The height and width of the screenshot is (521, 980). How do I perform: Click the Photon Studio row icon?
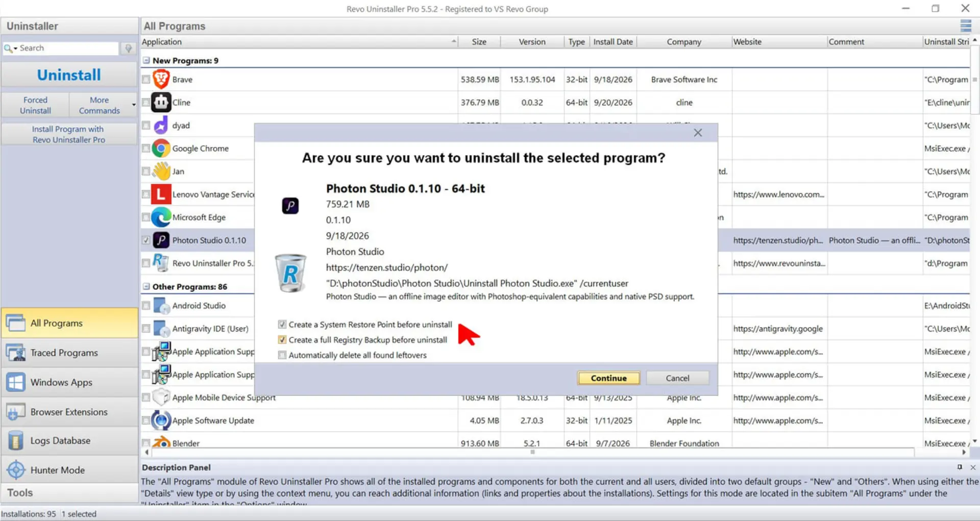click(161, 240)
